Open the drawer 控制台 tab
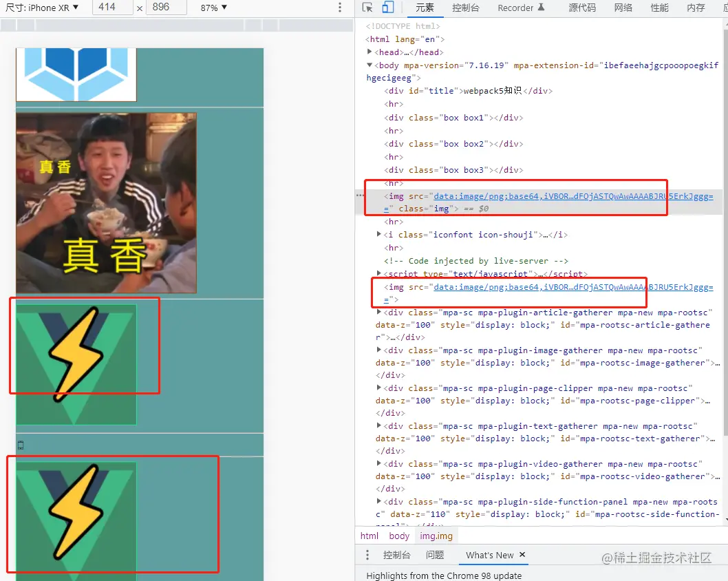This screenshot has width=728, height=581. coord(396,555)
